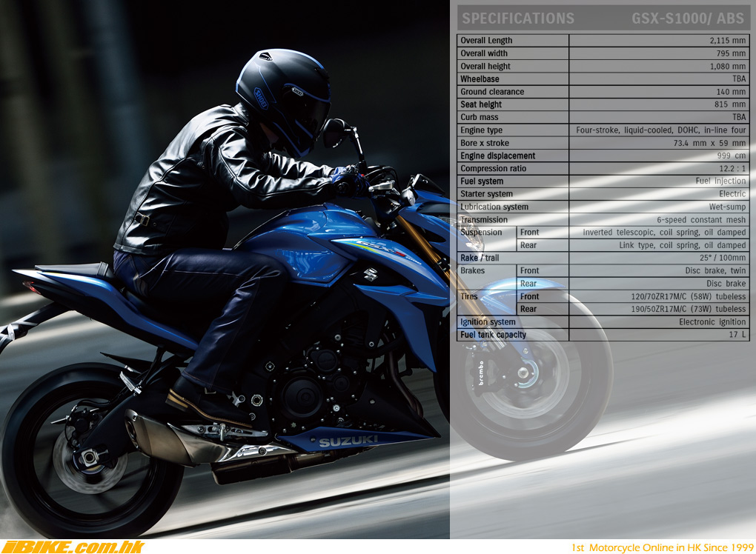756x554 pixels.
Task: Click the 'Fuel system' label
Action: tap(482, 181)
